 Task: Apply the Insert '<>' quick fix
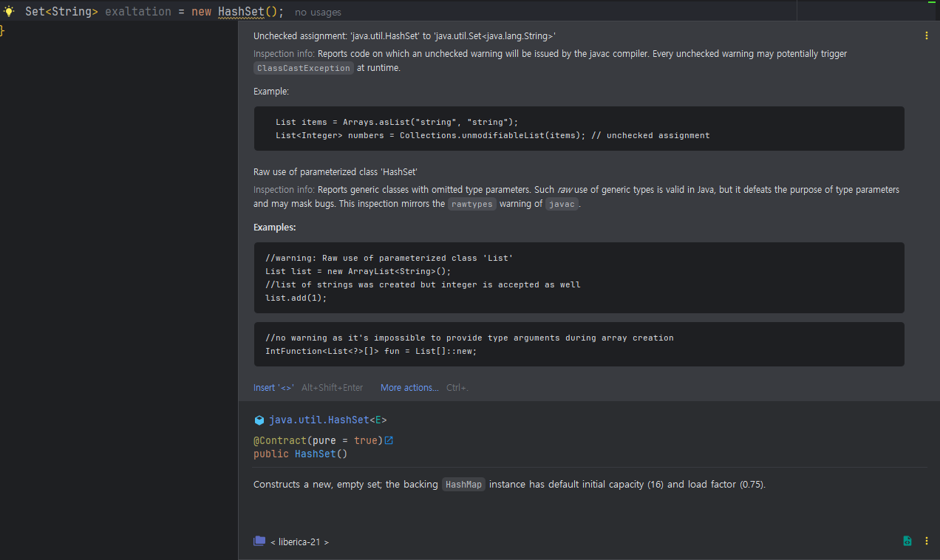coord(273,387)
